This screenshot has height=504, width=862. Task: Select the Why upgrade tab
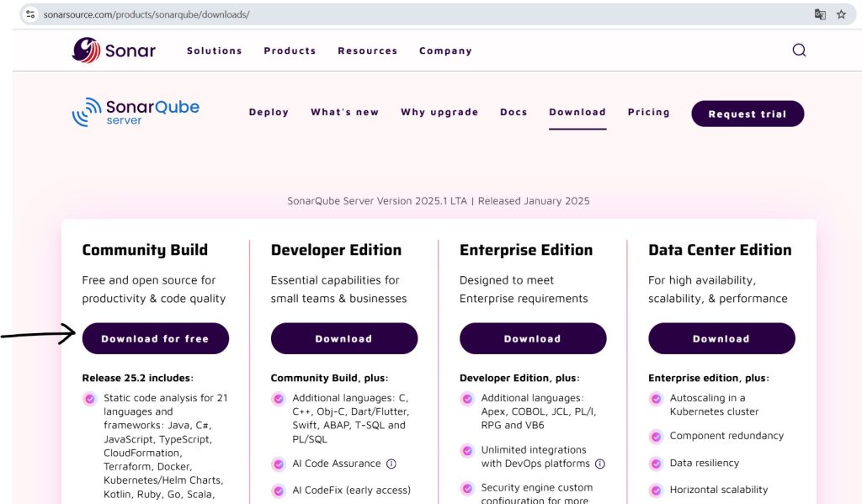pos(439,112)
